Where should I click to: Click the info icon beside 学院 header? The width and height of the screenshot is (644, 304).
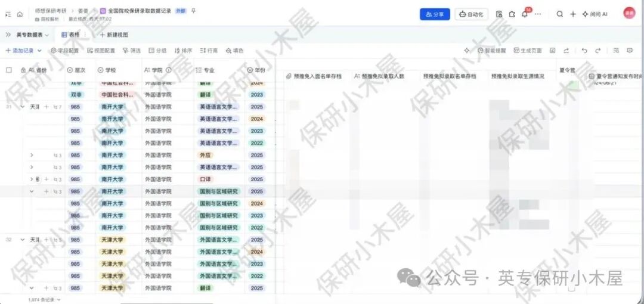(168, 70)
